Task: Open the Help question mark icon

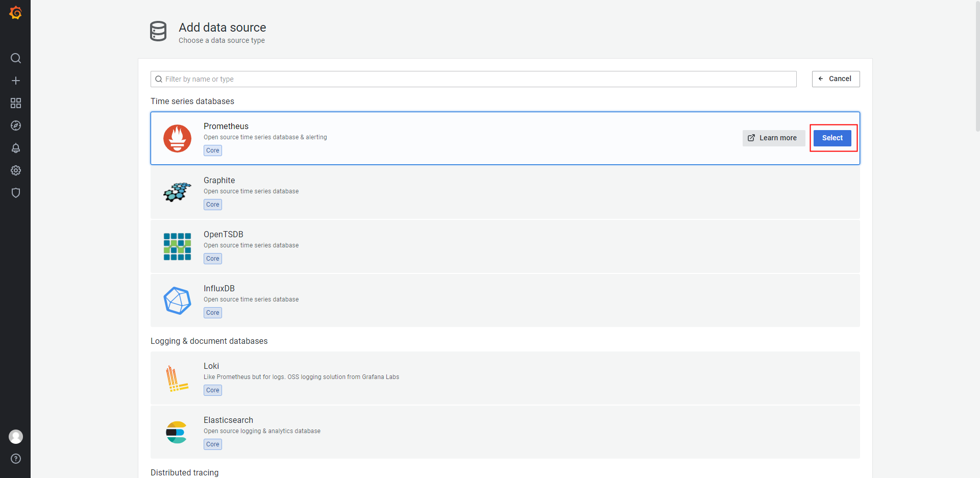Action: [x=16, y=459]
